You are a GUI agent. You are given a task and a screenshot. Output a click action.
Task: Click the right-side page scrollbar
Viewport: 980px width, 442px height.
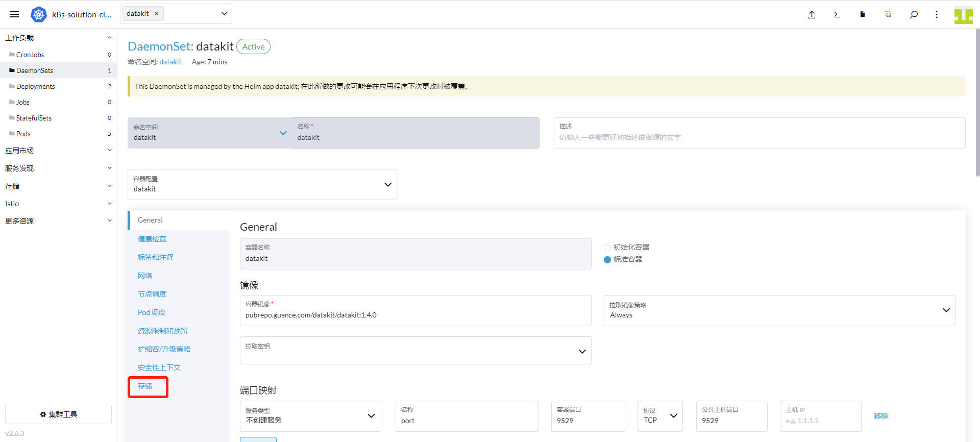click(977, 102)
